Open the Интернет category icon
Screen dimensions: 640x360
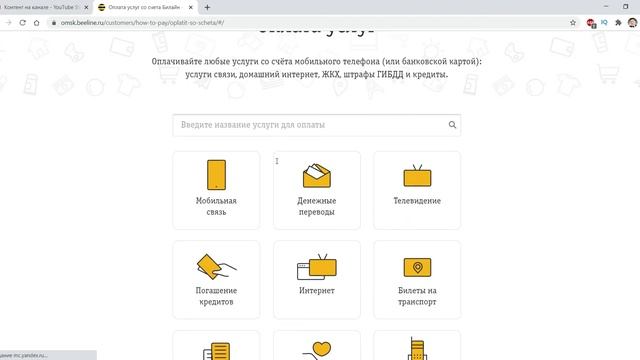pos(317,267)
